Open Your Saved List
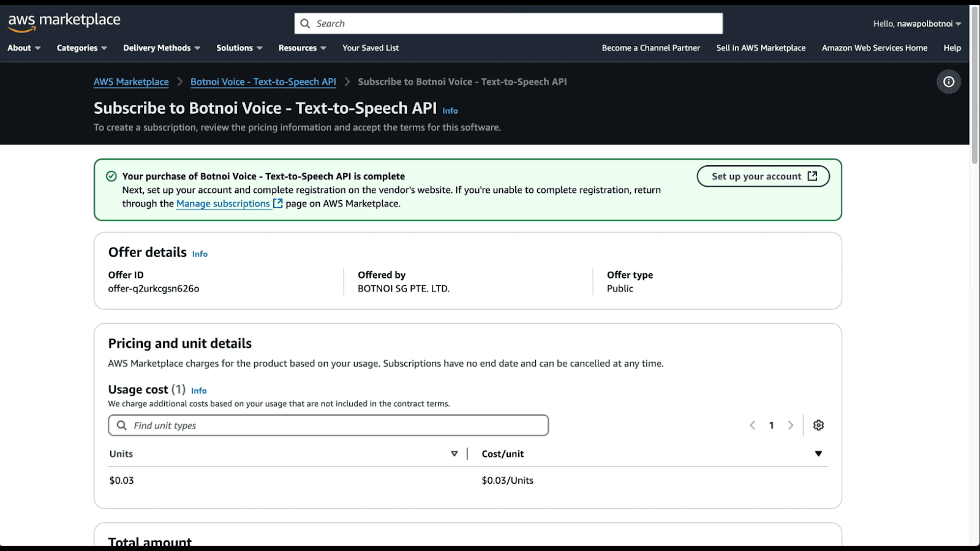980x551 pixels. tap(371, 48)
